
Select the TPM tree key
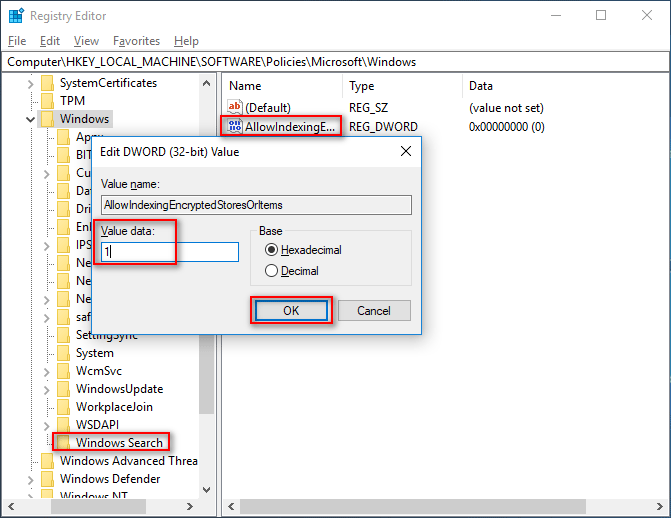pyautogui.click(x=72, y=101)
